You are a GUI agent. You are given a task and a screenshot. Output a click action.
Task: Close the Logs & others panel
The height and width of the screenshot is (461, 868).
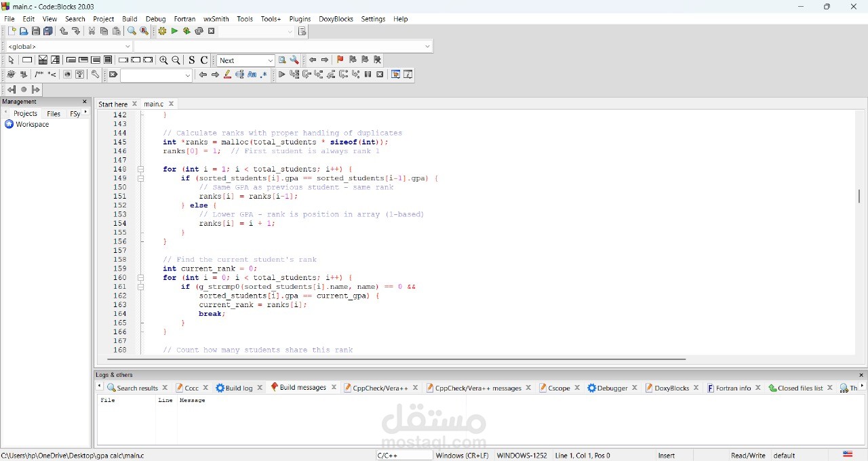pyautogui.click(x=861, y=375)
